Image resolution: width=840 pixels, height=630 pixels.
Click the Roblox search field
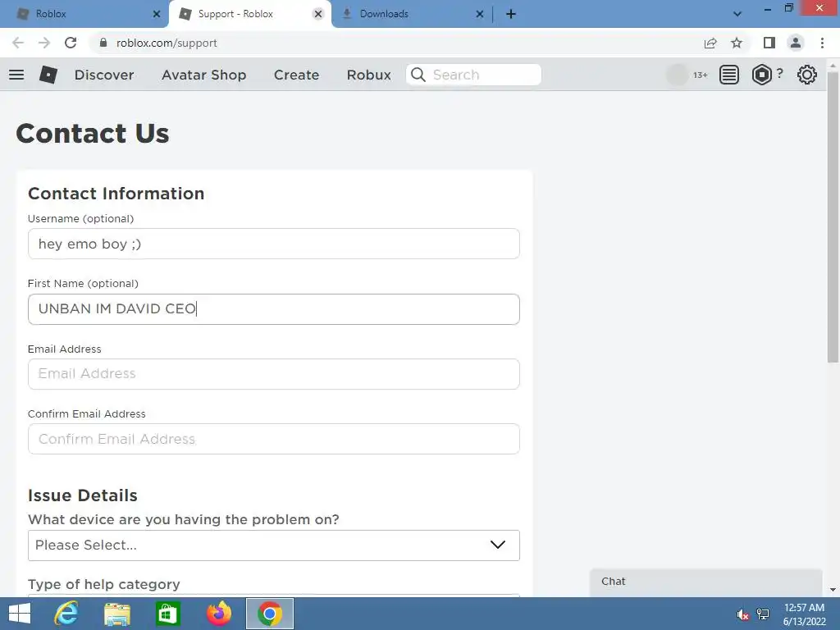[x=473, y=75]
